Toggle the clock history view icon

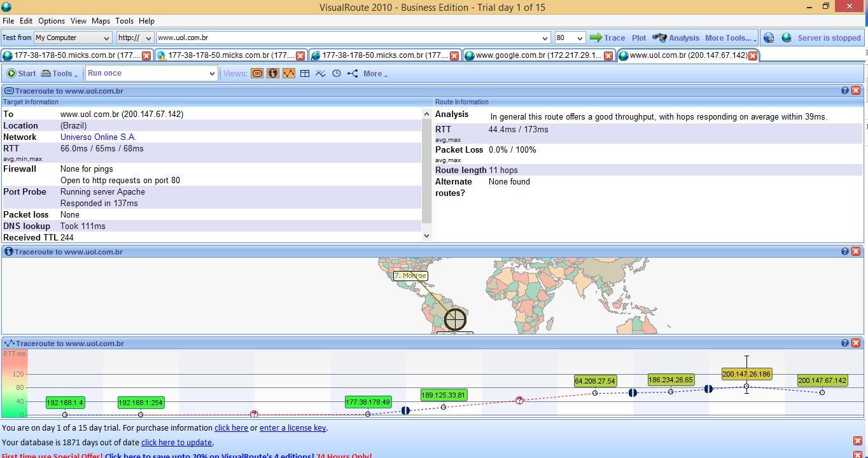pyautogui.click(x=337, y=73)
